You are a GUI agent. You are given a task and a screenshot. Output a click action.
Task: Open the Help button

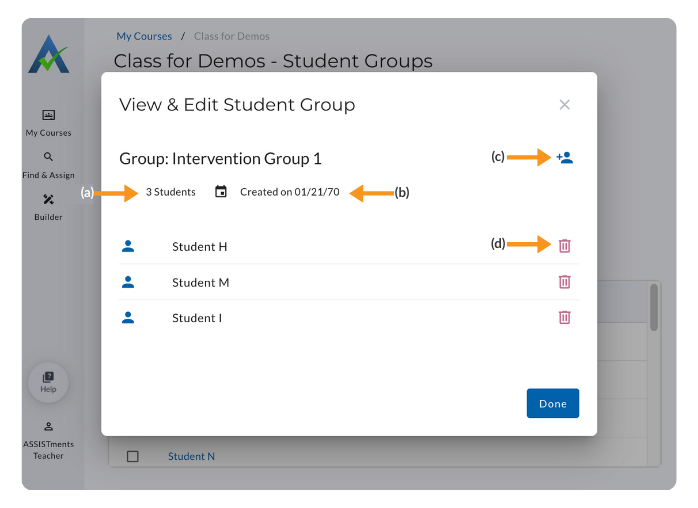click(48, 381)
